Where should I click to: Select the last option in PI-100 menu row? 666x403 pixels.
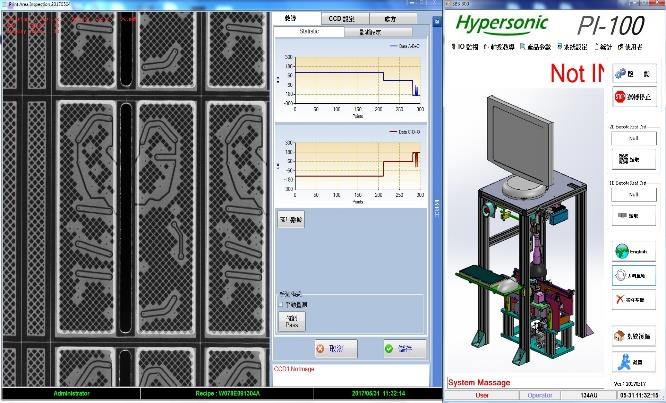coord(630,47)
